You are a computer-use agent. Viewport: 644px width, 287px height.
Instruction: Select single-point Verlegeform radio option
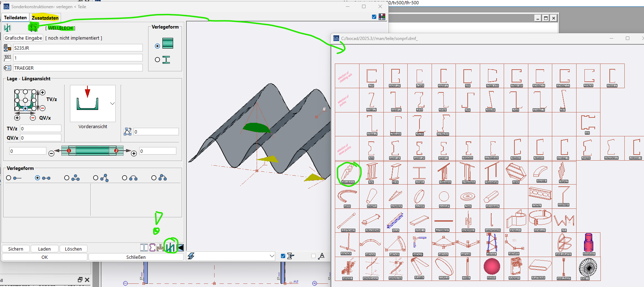[9, 178]
